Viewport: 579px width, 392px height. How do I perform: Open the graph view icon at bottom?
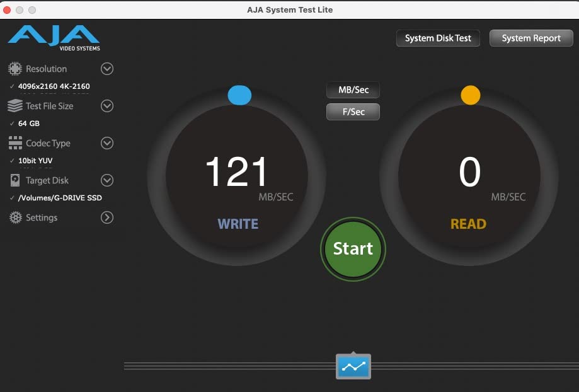pos(353,367)
